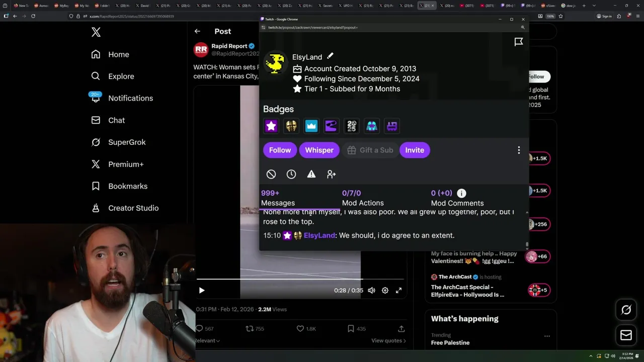
Task: Open the Rapid Report profile avatar
Action: tap(201, 49)
